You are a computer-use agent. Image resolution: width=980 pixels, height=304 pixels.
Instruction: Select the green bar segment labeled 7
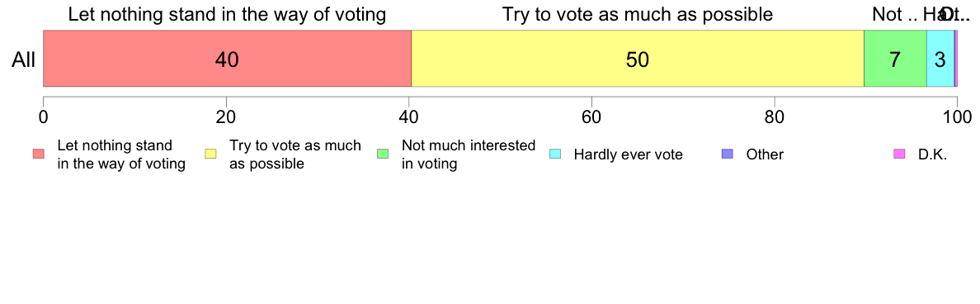[895, 58]
